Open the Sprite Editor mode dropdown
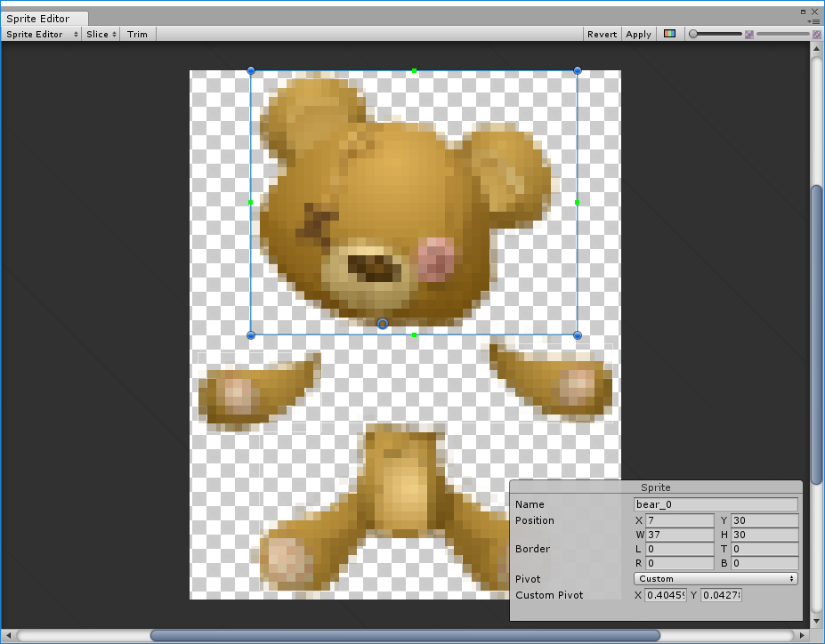Image resolution: width=825 pixels, height=644 pixels. pyautogui.click(x=41, y=34)
